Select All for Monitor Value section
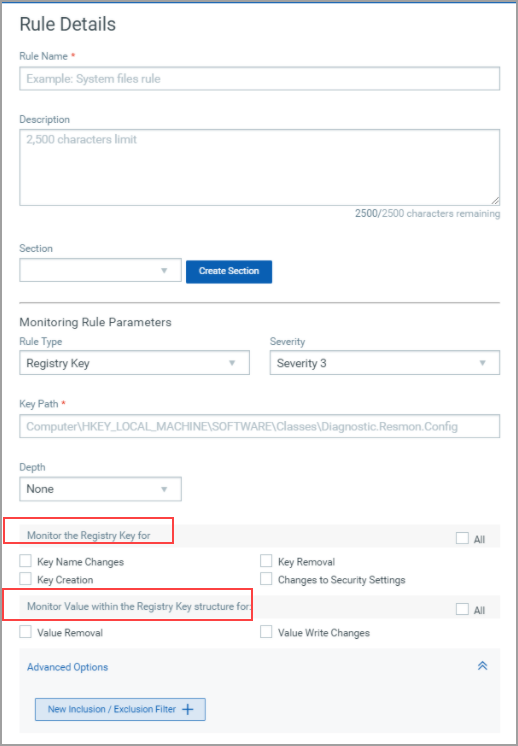Image resolution: width=518 pixels, height=746 pixels. [462, 609]
